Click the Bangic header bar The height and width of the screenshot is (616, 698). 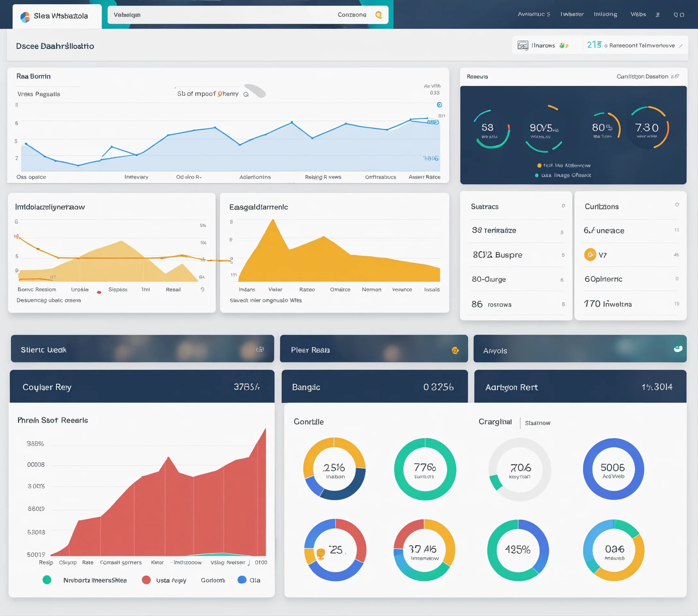coord(375,387)
